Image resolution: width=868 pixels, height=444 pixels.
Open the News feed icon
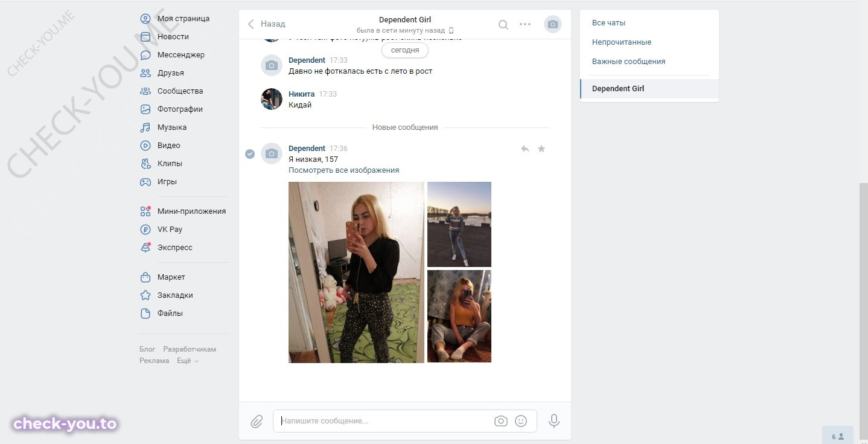145,37
